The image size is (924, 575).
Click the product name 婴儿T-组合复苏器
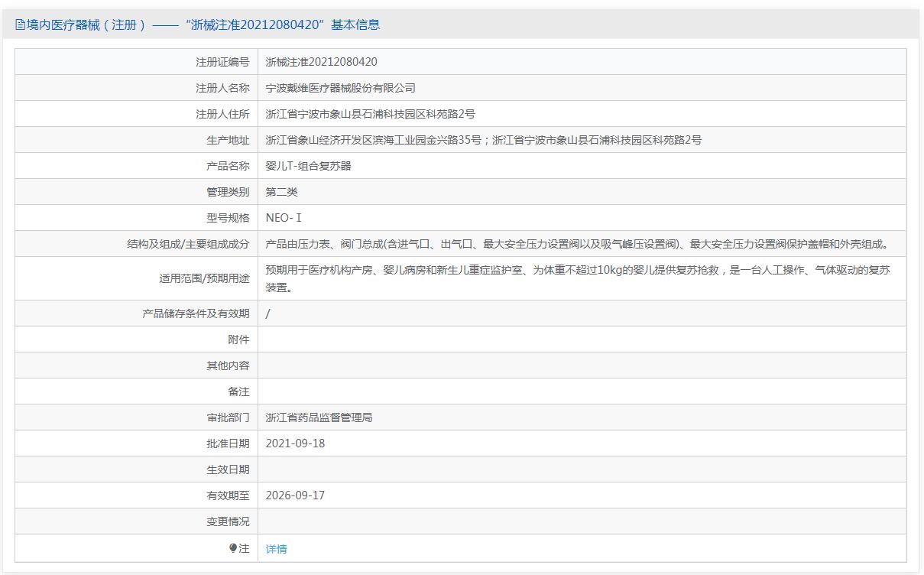point(308,166)
